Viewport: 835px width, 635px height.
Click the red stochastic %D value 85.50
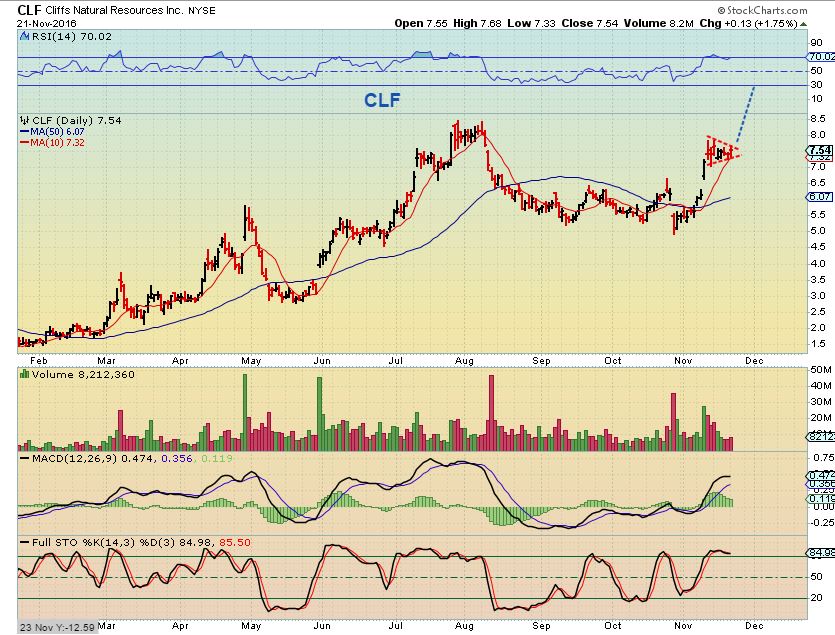(235, 542)
